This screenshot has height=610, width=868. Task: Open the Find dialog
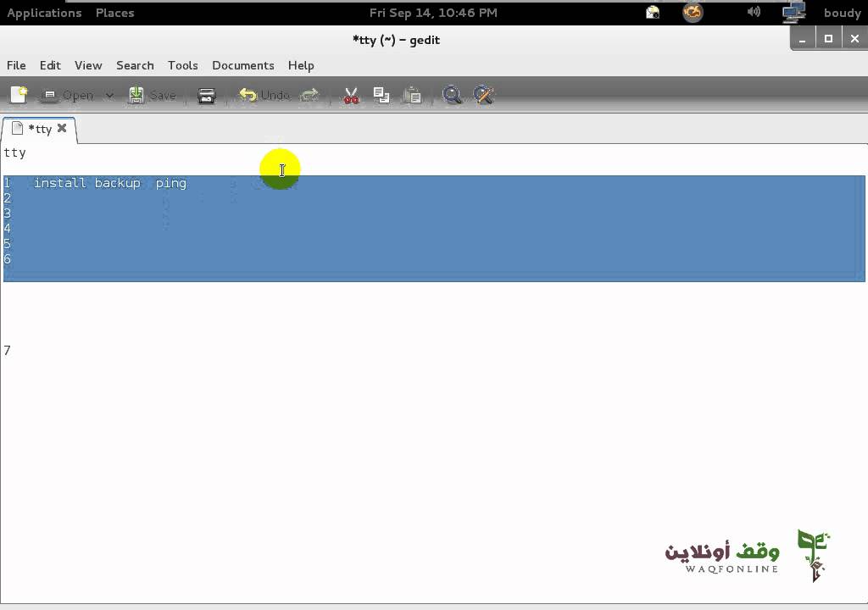452,95
